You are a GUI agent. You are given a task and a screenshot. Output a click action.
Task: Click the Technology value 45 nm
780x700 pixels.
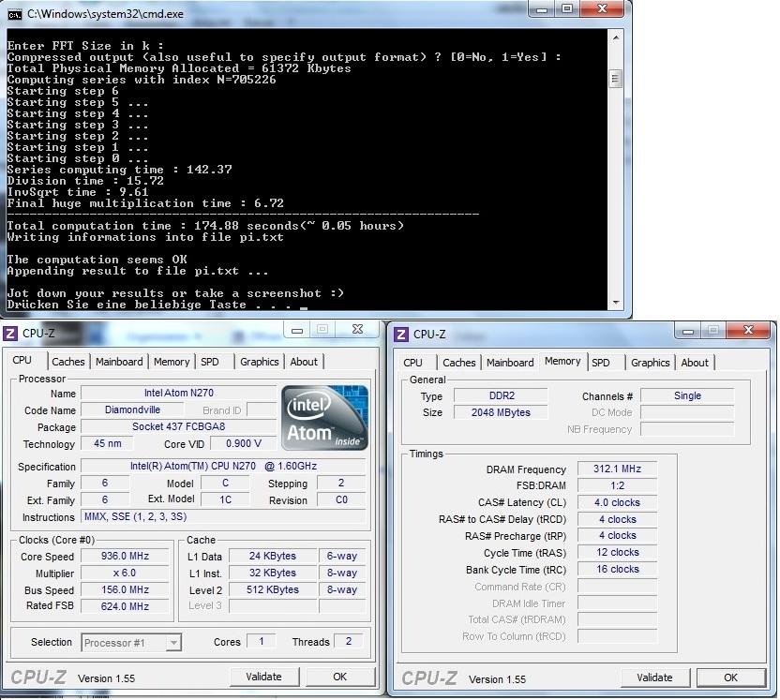108,443
